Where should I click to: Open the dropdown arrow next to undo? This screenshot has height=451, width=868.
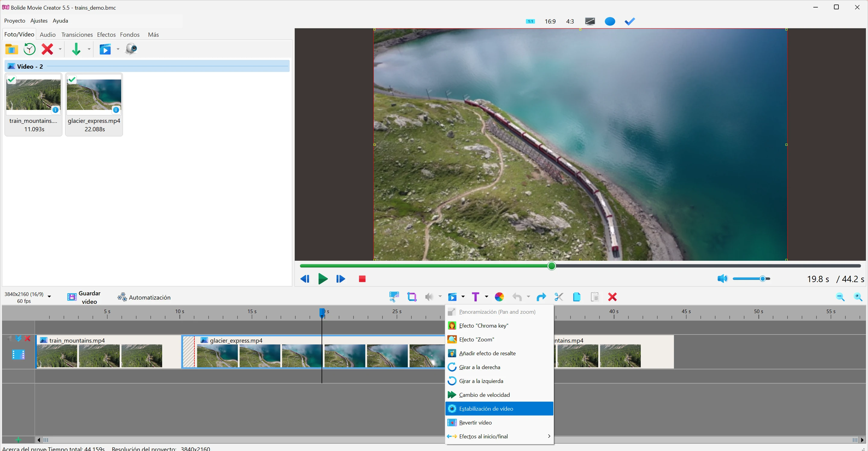click(x=528, y=297)
